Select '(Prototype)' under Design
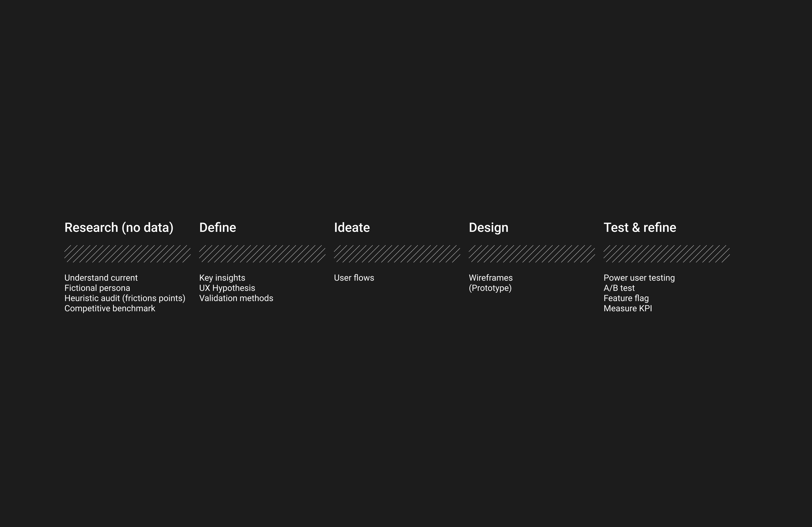This screenshot has width=812, height=527. coord(490,288)
